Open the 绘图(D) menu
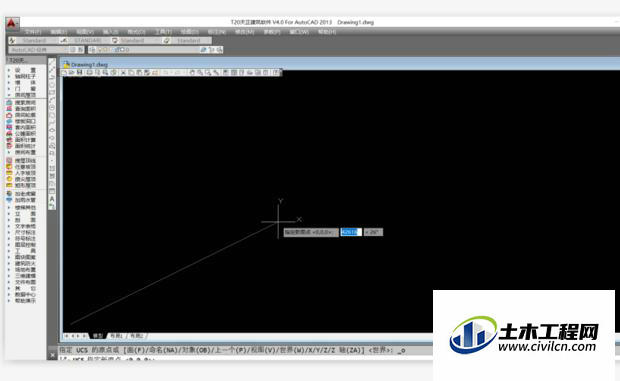This screenshot has height=381, width=620. click(190, 32)
